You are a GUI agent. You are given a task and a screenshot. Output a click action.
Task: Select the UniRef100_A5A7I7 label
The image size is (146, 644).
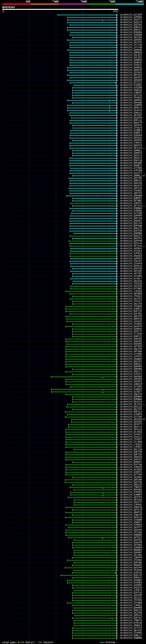131,371
